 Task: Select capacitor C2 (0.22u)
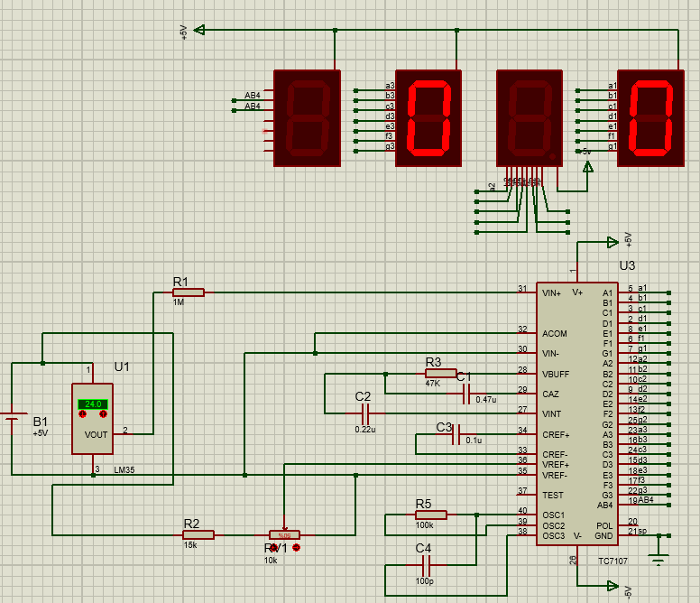coord(365,413)
